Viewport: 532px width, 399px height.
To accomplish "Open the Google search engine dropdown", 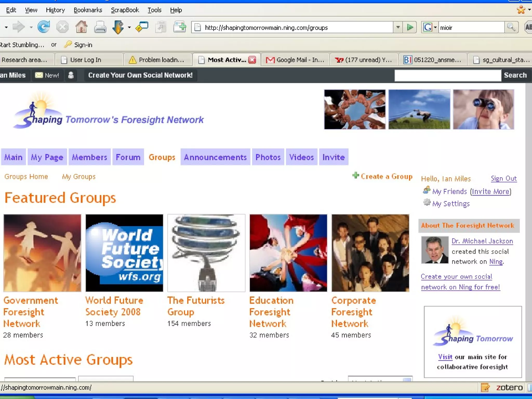I will [435, 27].
